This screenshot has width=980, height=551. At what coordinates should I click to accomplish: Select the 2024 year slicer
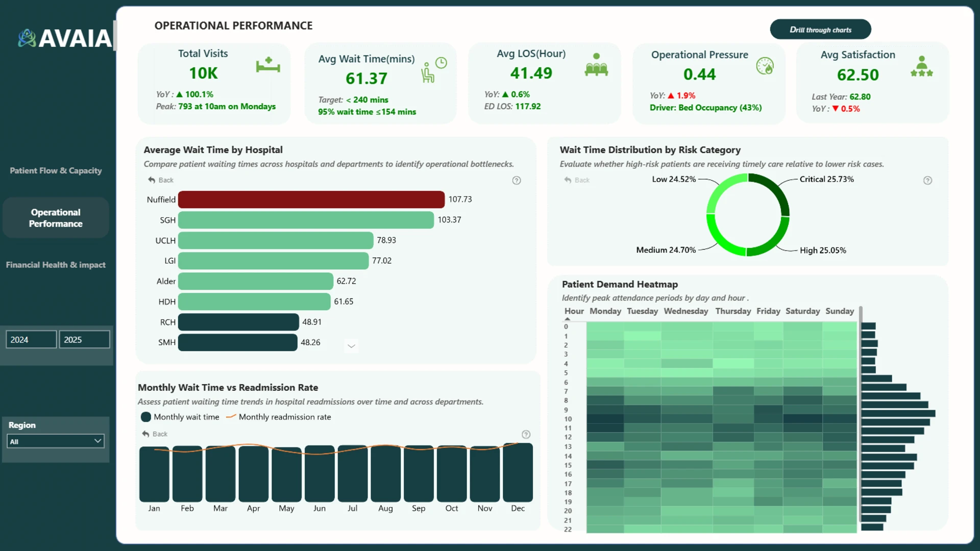(x=31, y=339)
